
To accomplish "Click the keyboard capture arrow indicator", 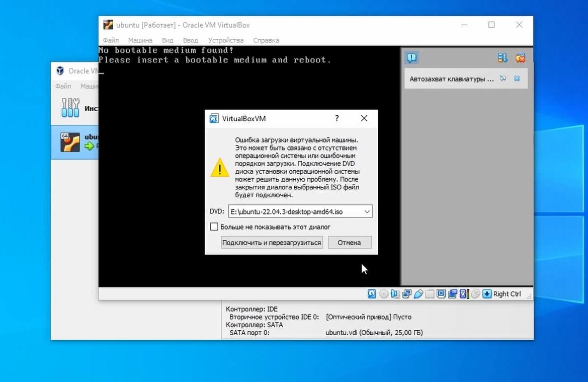I will point(487,294).
